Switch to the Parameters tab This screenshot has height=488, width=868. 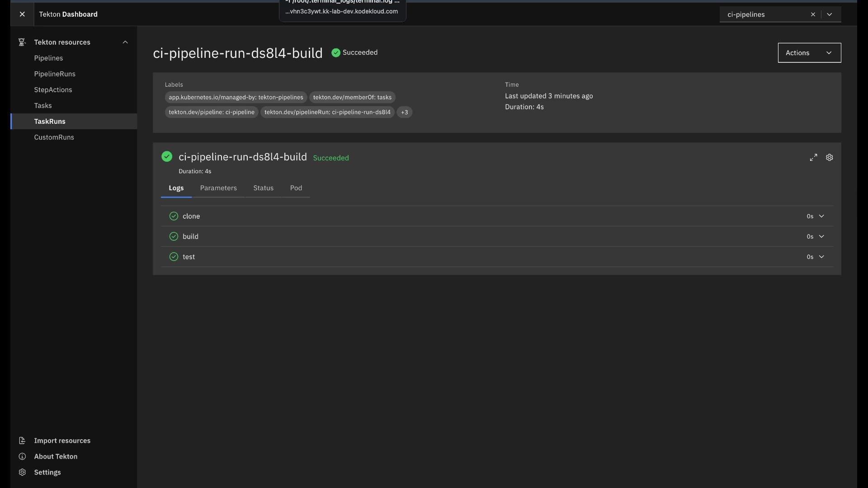pyautogui.click(x=218, y=188)
